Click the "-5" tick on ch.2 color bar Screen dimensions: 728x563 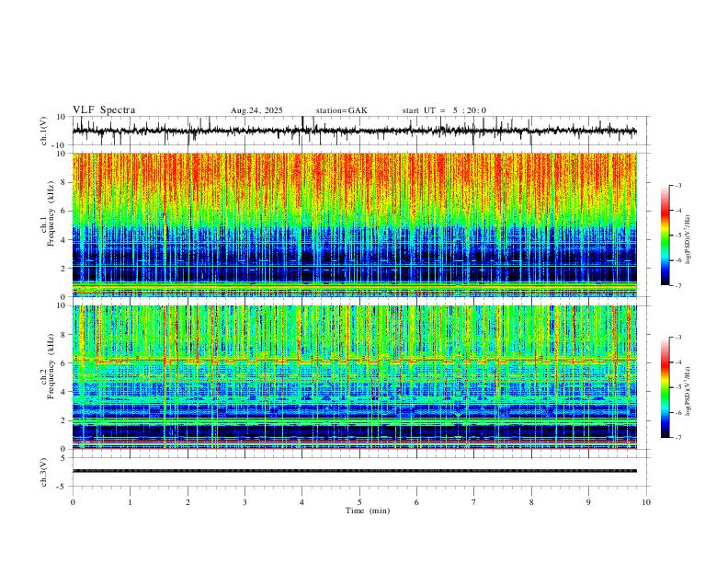click(678, 387)
